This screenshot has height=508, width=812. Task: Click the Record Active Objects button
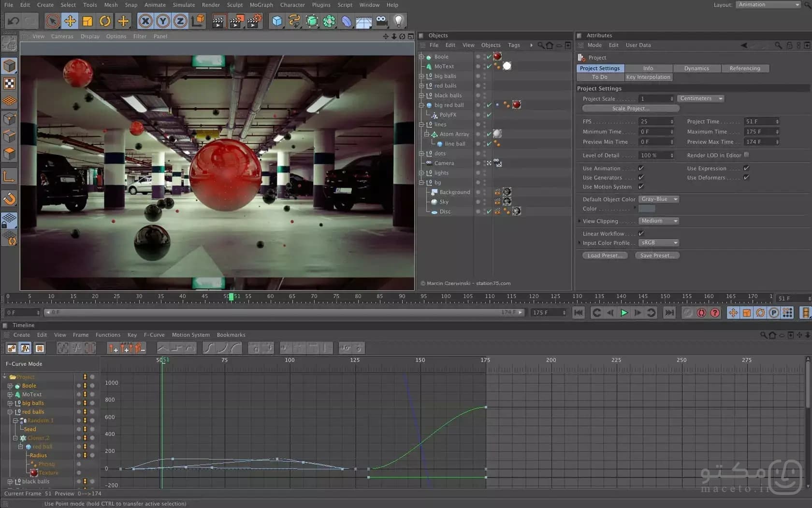[x=688, y=313]
